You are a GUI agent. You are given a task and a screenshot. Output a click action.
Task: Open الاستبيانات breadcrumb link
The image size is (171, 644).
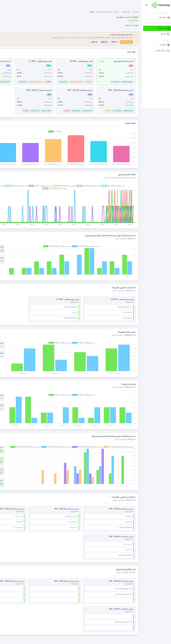coord(126,12)
